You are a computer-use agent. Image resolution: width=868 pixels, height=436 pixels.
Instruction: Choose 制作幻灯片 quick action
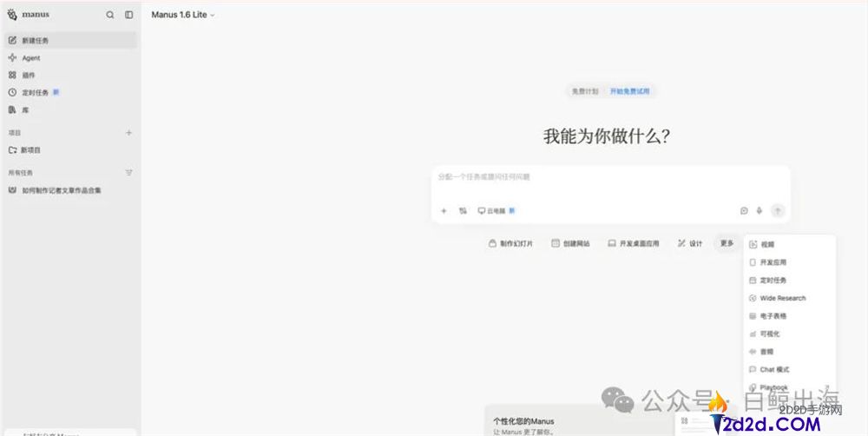[510, 244]
